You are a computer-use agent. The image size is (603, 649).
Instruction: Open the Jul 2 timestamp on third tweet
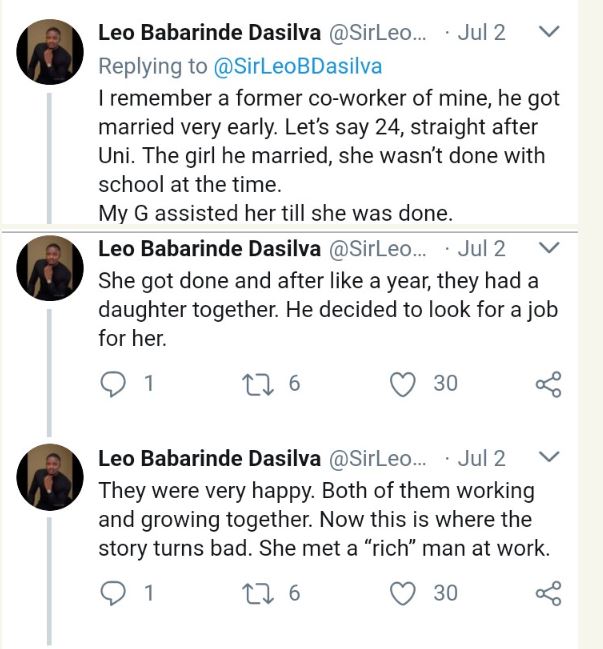[482, 458]
